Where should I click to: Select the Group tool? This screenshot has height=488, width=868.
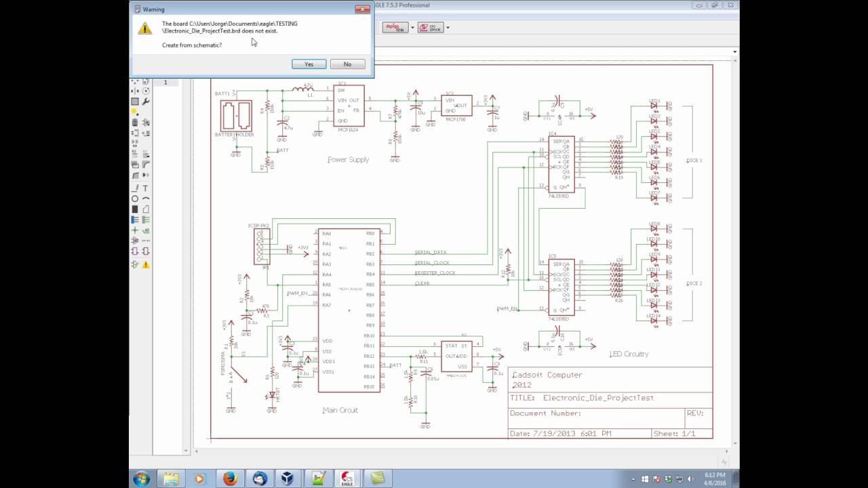point(135,101)
